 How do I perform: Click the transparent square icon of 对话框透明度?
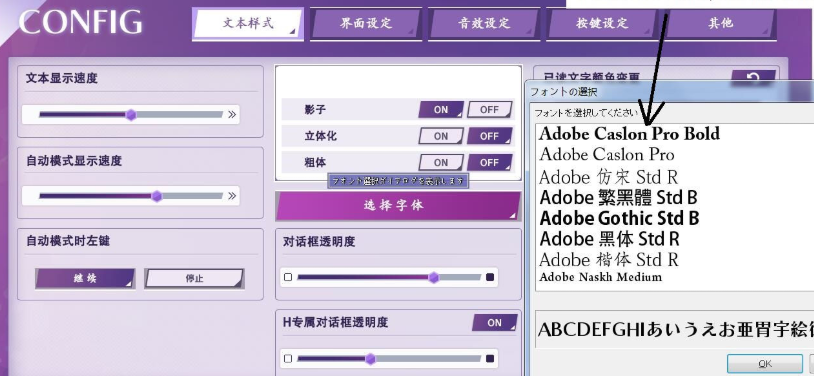coord(288,277)
